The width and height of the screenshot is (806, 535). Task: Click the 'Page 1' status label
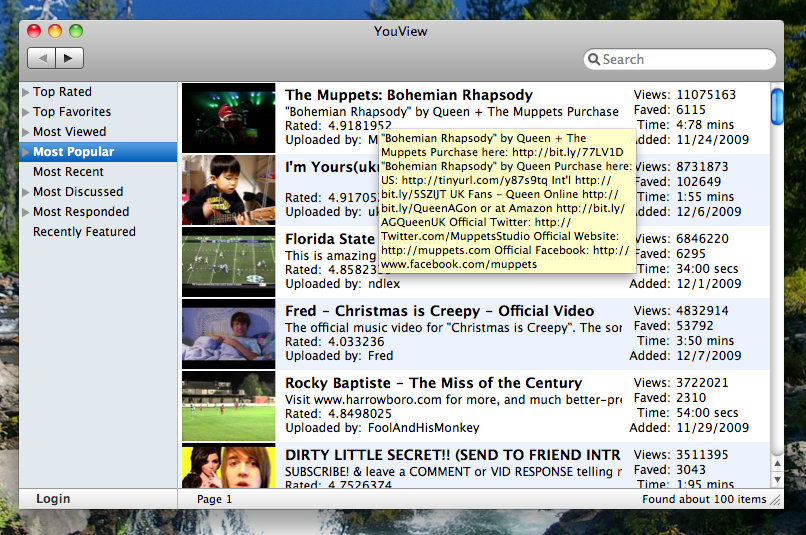pyautogui.click(x=214, y=500)
